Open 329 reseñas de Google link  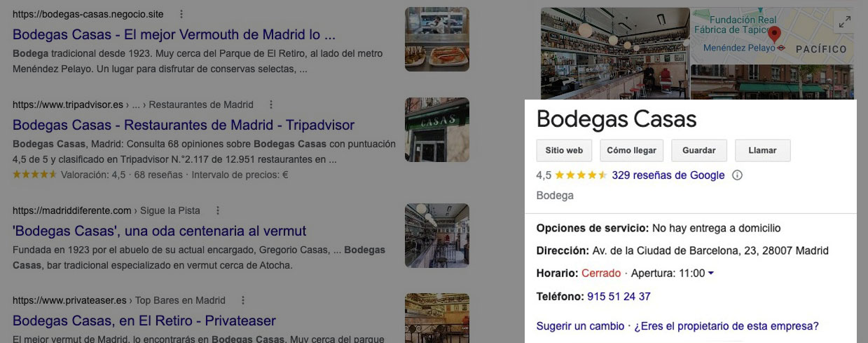point(668,175)
